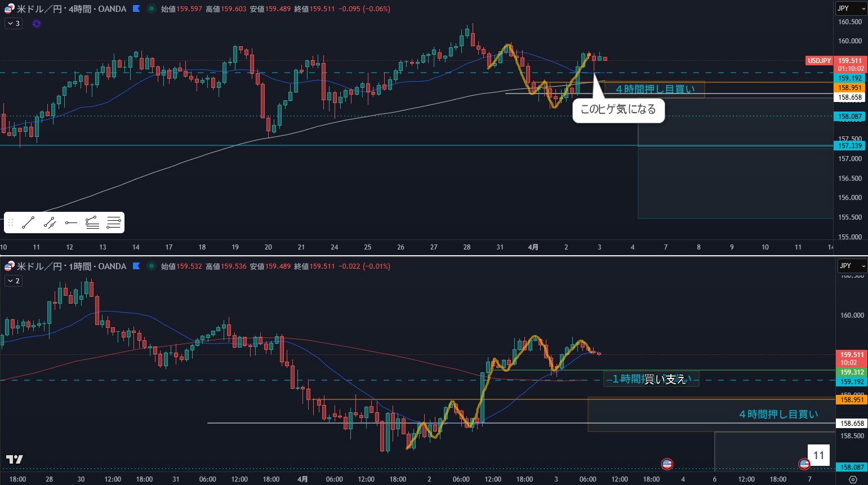
Task: Click the このヒゲ気になる callout note
Action: pyautogui.click(x=618, y=110)
